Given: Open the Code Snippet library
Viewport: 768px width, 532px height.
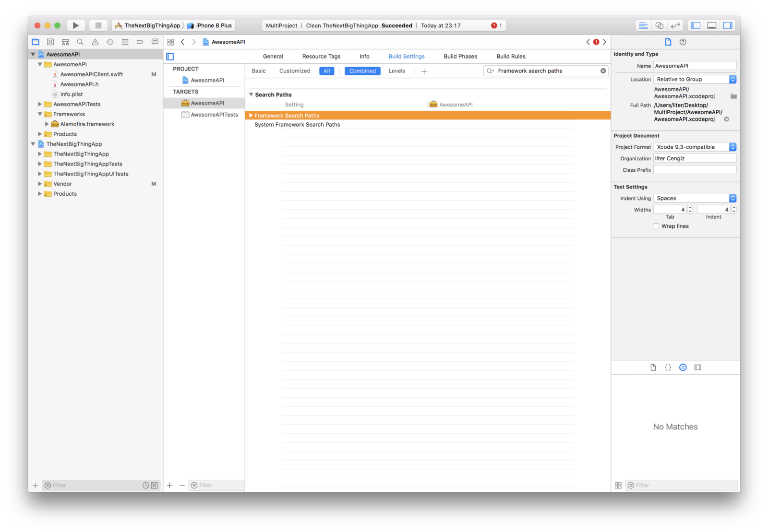Looking at the screenshot, I should [668, 367].
